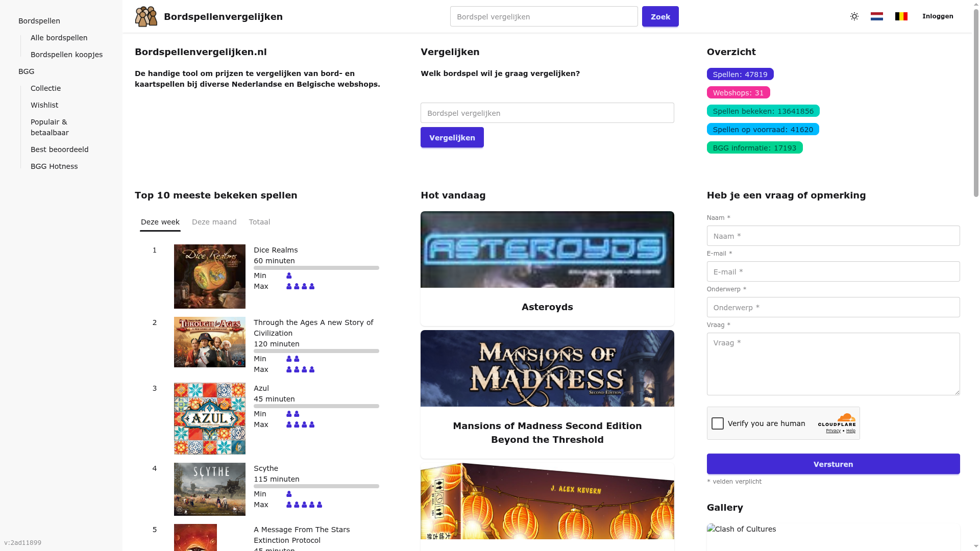This screenshot has height=551, width=980.
Task: Check the Verify you are human box
Action: 718,423
